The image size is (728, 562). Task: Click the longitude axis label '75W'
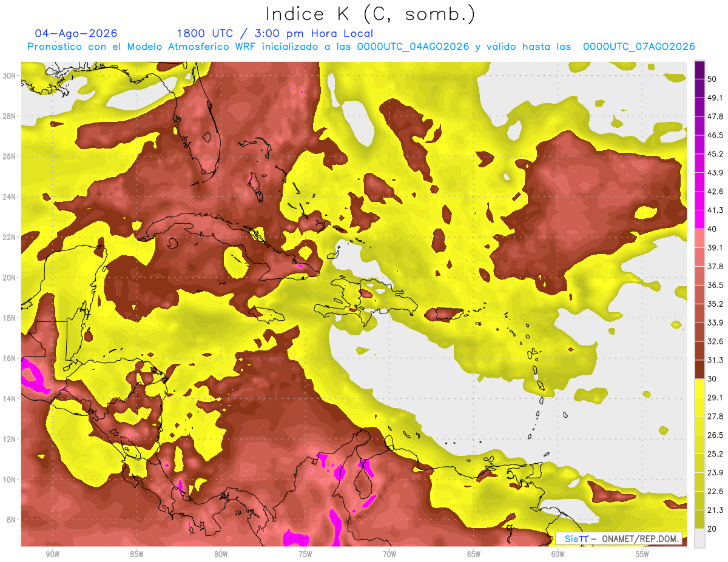305,555
